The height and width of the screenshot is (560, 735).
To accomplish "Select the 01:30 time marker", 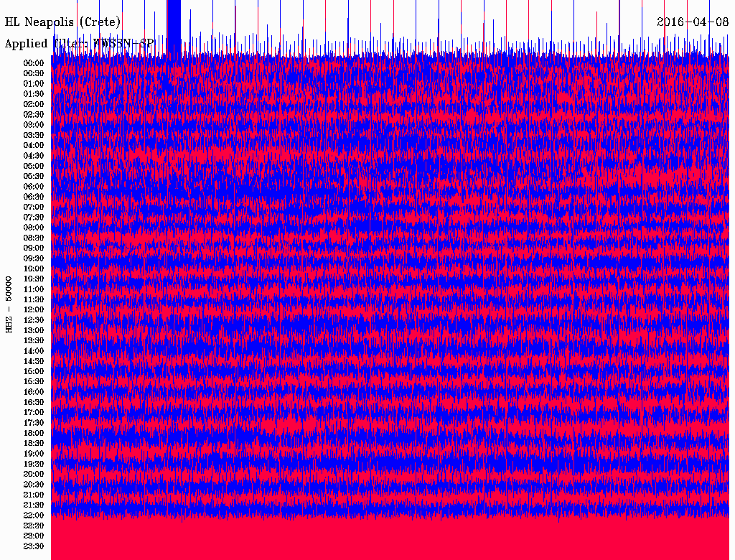I will click(34, 93).
